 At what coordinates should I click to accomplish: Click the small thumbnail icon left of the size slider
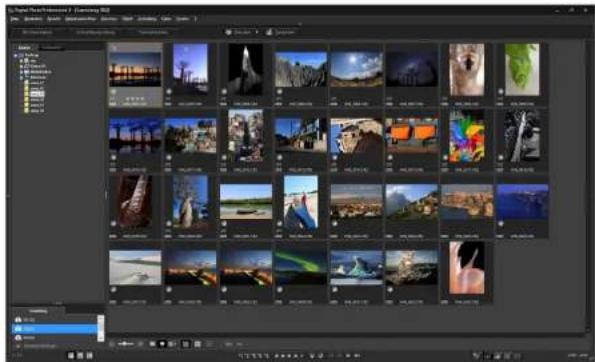tap(112, 344)
